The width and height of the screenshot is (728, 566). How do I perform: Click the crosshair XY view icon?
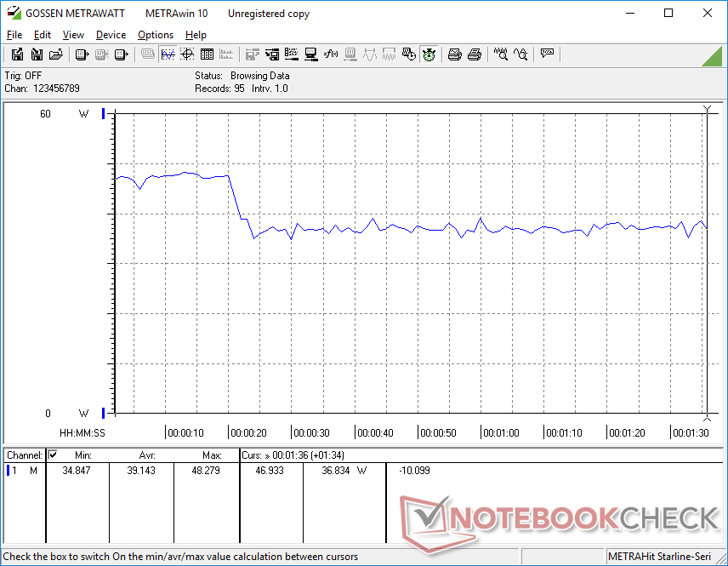tap(187, 54)
